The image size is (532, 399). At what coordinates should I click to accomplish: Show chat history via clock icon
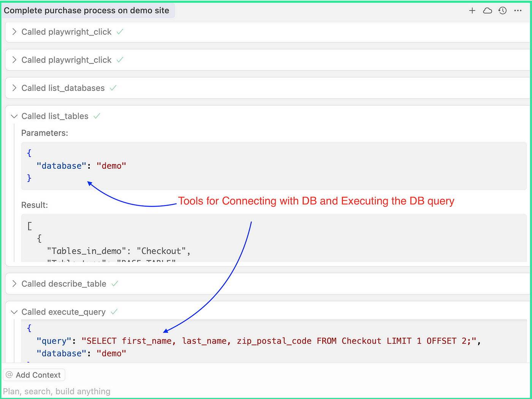(x=502, y=11)
